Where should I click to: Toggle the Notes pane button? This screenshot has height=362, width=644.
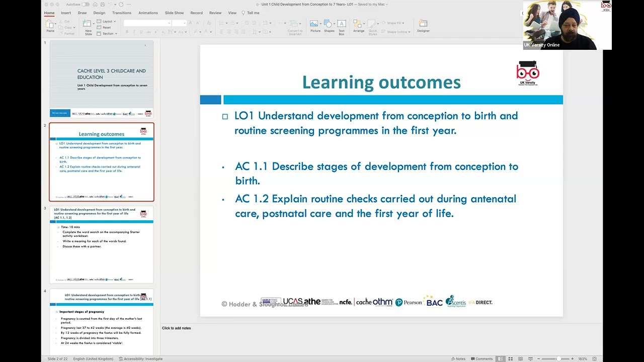click(458, 359)
